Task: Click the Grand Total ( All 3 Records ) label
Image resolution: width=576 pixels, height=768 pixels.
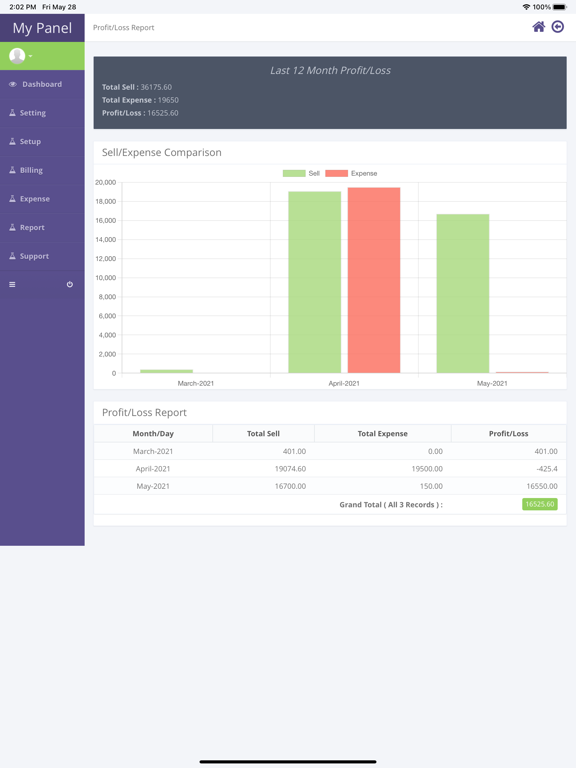Action: [391, 504]
